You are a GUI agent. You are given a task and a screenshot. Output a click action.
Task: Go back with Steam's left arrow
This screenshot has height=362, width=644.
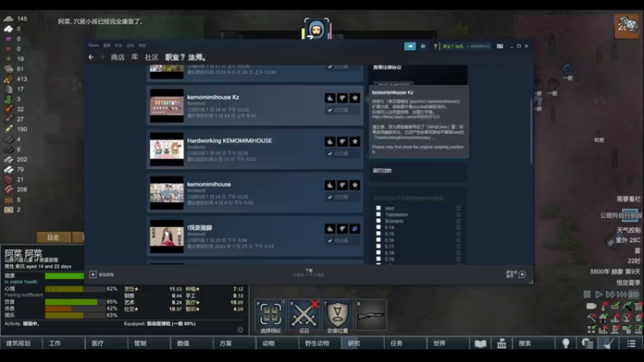pyautogui.click(x=91, y=57)
